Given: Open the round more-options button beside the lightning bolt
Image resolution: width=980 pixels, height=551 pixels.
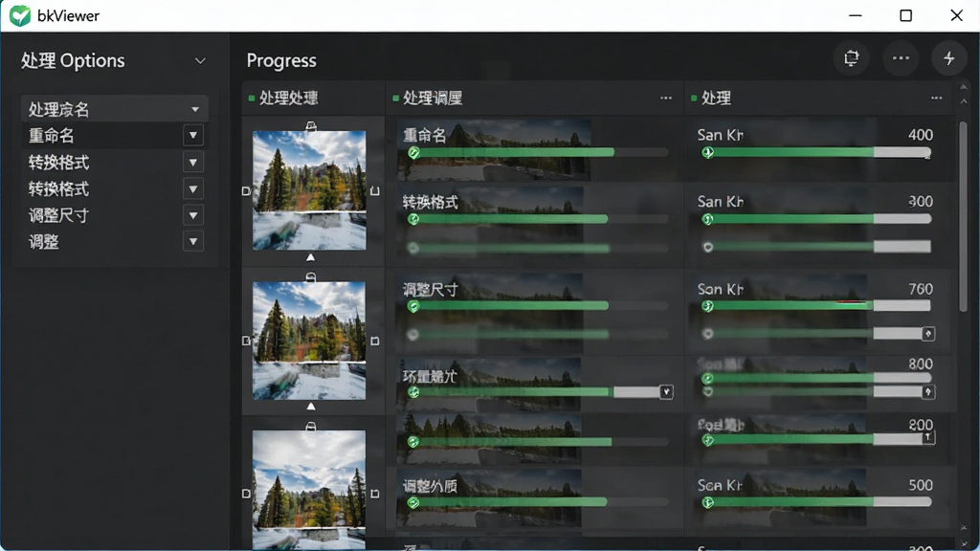Looking at the screenshot, I should click(901, 58).
